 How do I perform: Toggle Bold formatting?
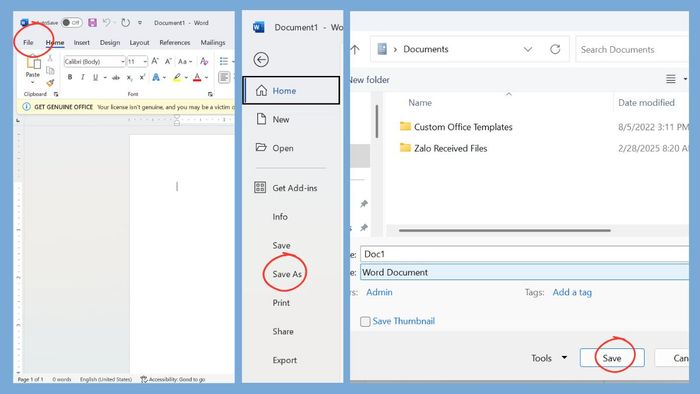70,77
